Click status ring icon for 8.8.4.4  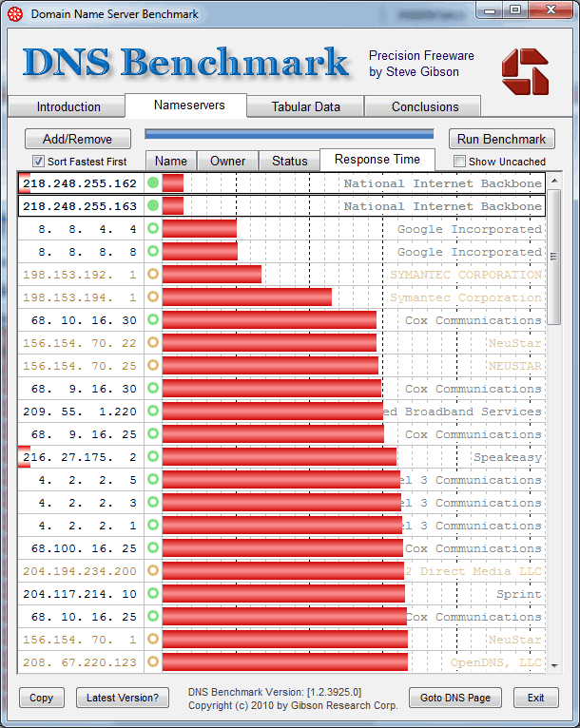click(153, 228)
